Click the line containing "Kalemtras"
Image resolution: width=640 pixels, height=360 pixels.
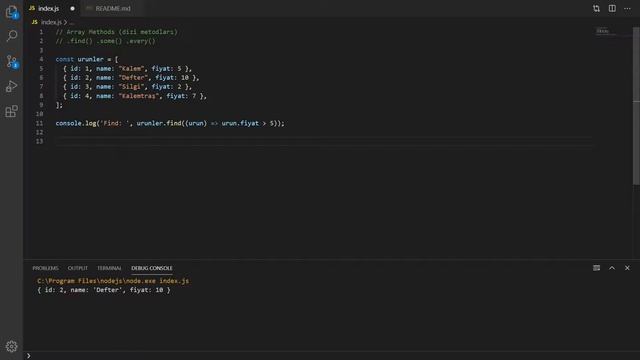point(135,96)
